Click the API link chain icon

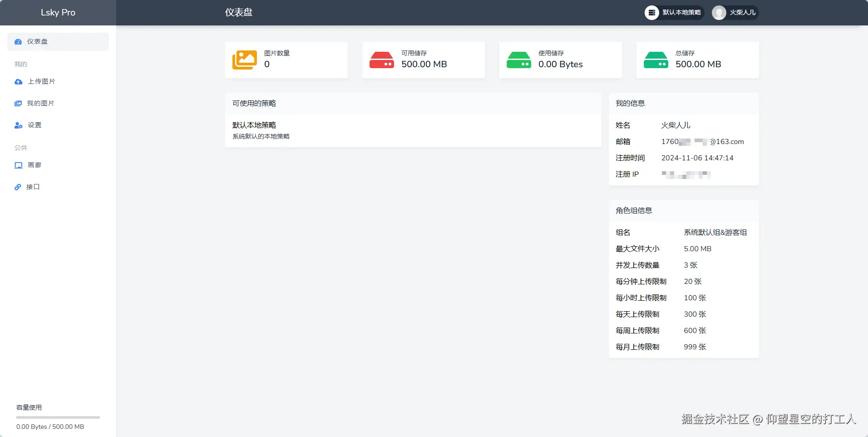point(18,187)
